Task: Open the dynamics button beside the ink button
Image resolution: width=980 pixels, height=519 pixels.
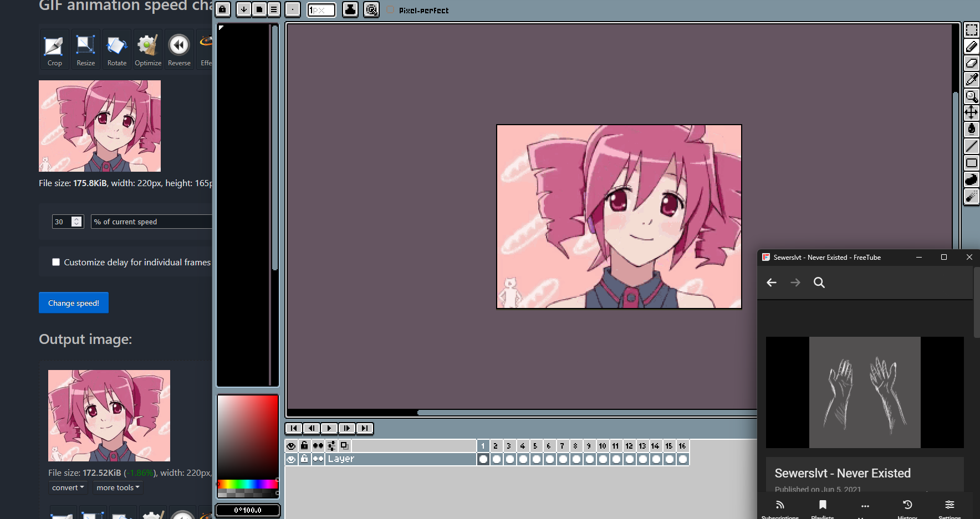Action: 371,9
